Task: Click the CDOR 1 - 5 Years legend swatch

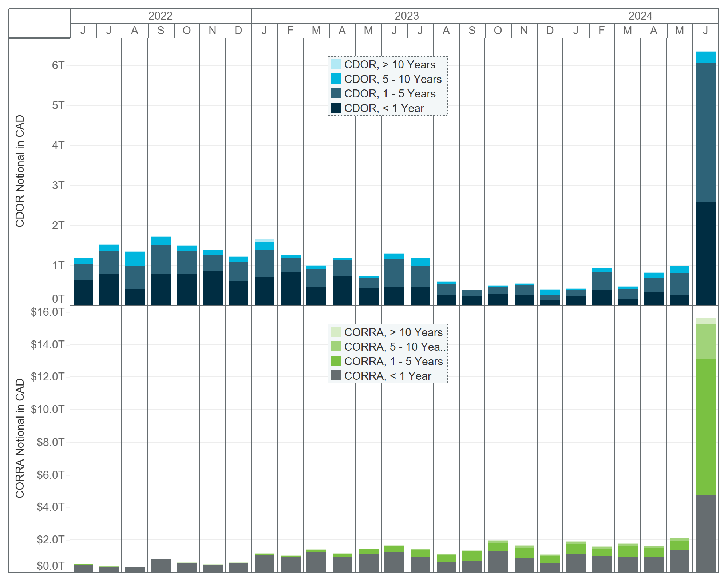Action: (x=336, y=93)
